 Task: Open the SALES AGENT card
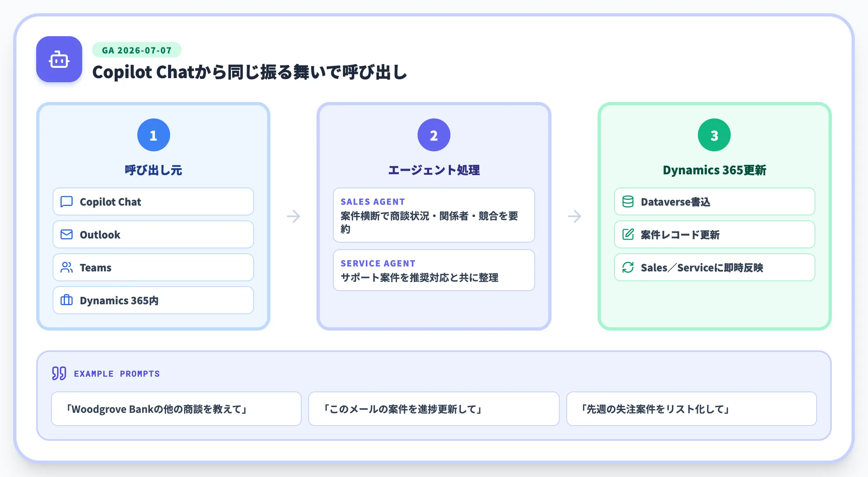coord(434,215)
